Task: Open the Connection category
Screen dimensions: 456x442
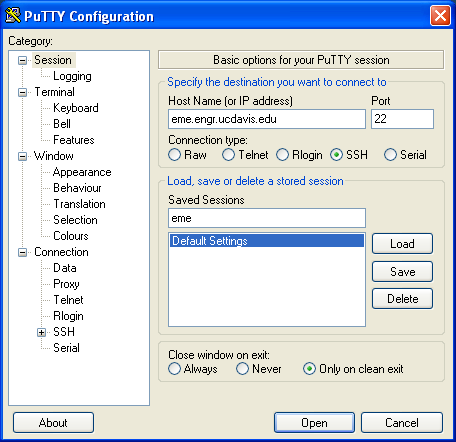Action: coord(61,252)
